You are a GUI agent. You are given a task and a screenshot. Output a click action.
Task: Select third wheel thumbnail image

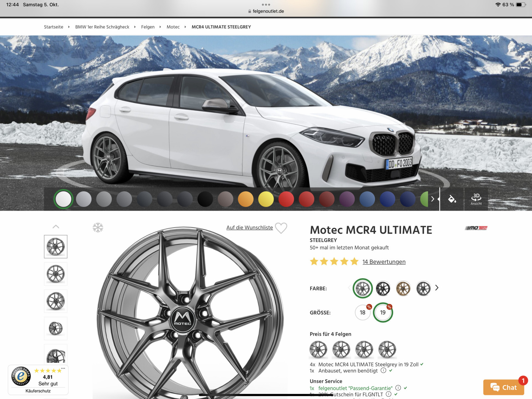coord(56,301)
